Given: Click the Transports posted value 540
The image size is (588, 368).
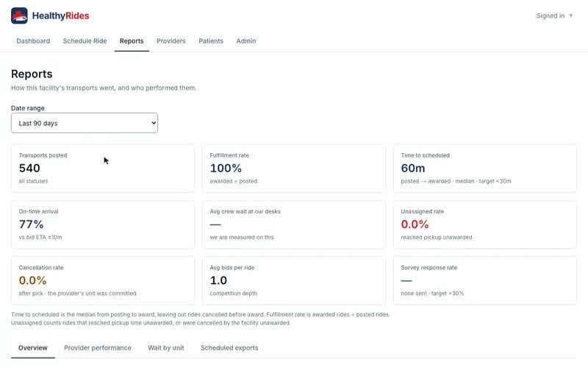Looking at the screenshot, I should click(29, 169).
